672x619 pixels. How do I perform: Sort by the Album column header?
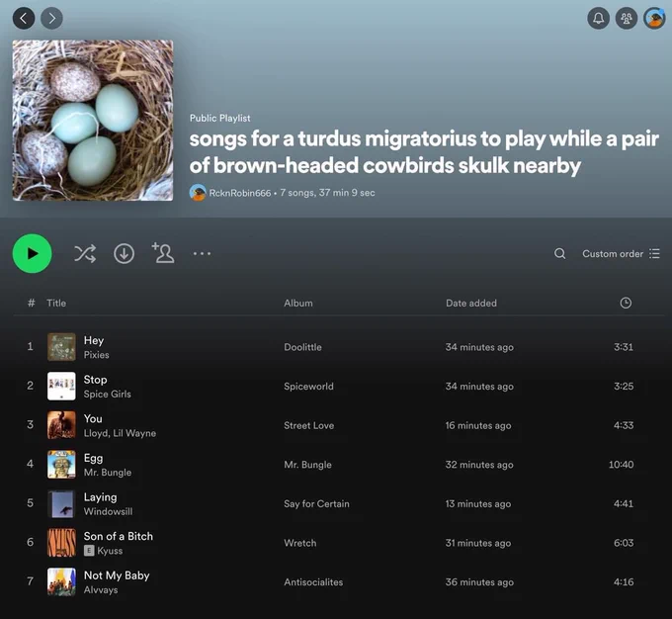(x=298, y=303)
